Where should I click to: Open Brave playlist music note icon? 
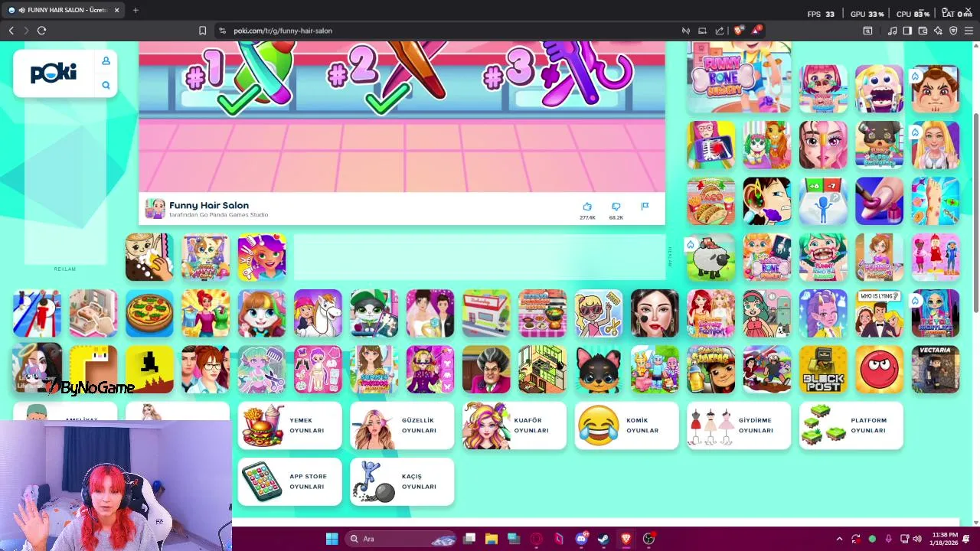[x=892, y=31]
